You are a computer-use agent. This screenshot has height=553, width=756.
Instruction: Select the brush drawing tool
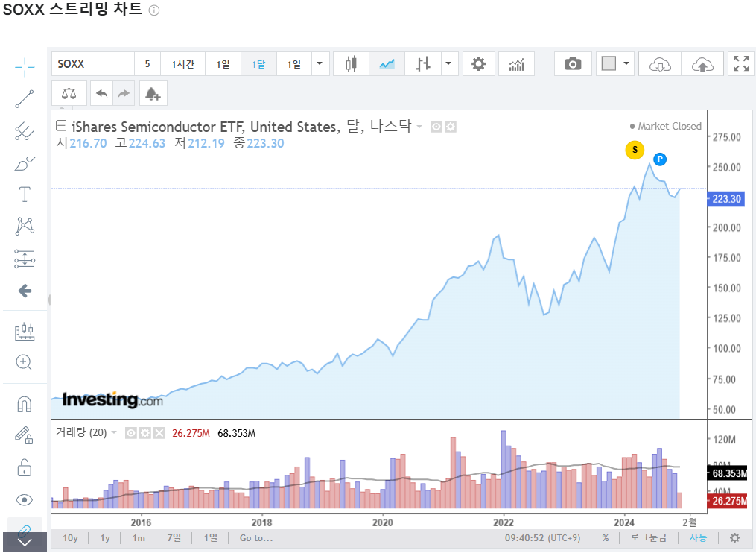point(25,163)
